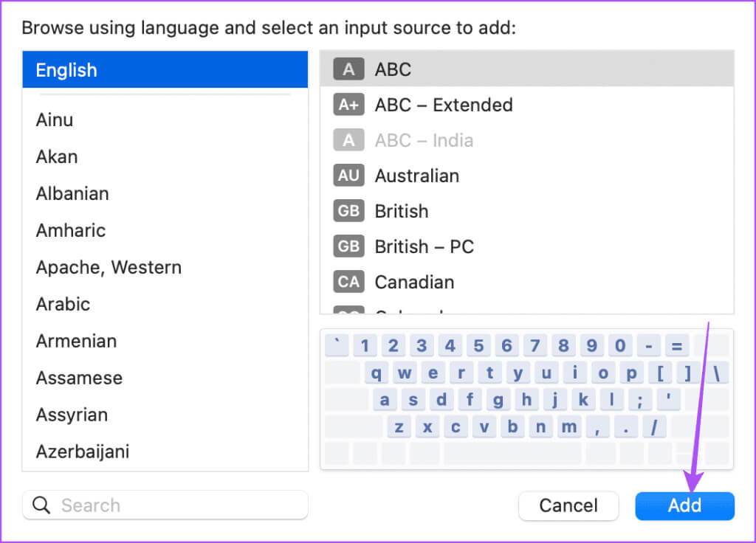This screenshot has height=543, width=756.
Task: Choose Assyrian in the list
Action: (x=165, y=415)
